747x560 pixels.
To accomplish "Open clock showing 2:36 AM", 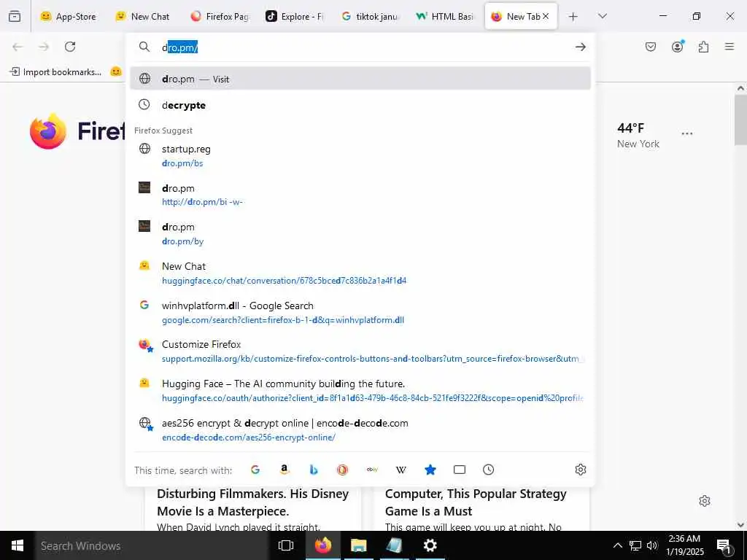I will click(684, 545).
